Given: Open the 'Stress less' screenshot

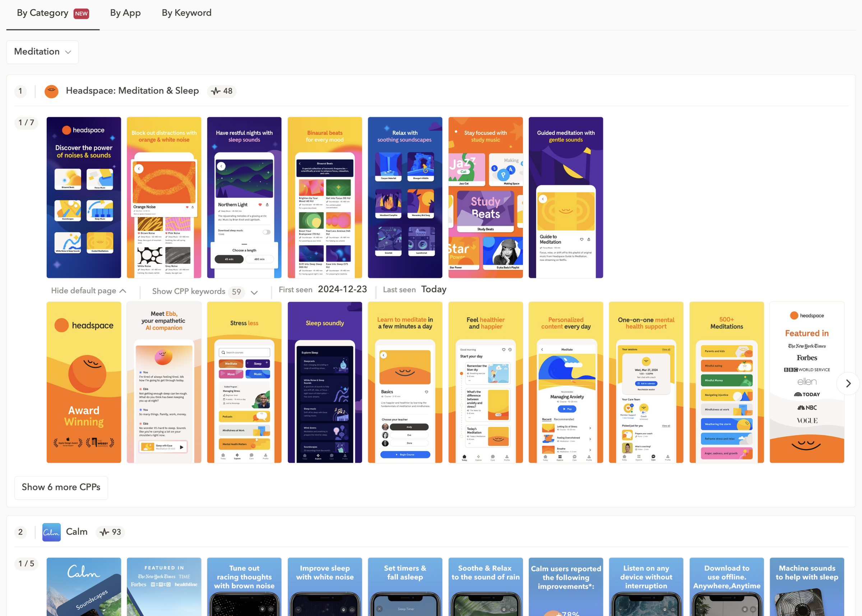Looking at the screenshot, I should [244, 382].
